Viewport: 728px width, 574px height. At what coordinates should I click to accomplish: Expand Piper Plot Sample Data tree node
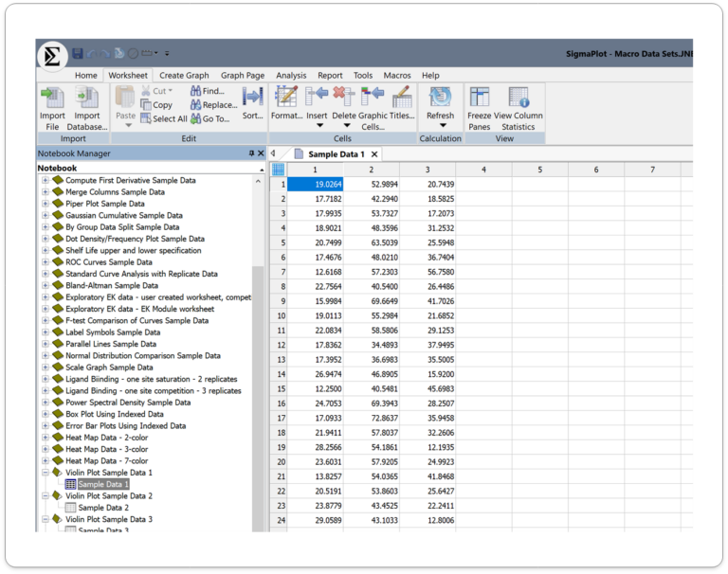click(45, 204)
